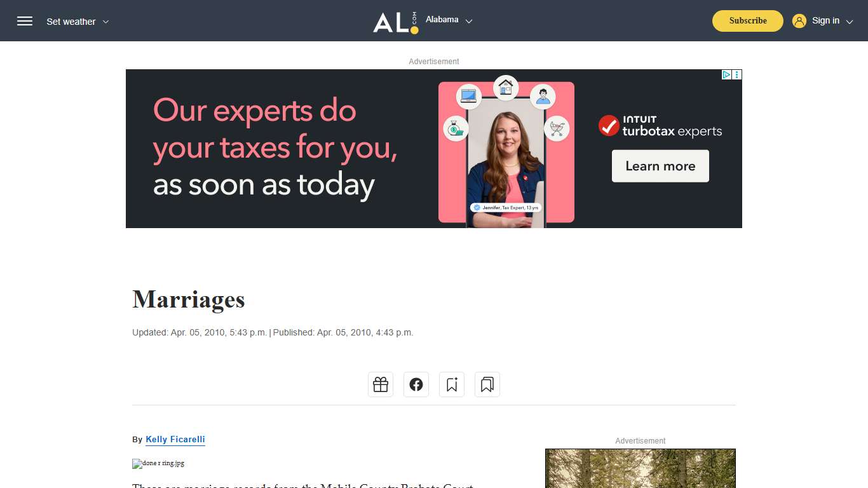
Task: Click the Subscribe button
Action: tap(747, 20)
